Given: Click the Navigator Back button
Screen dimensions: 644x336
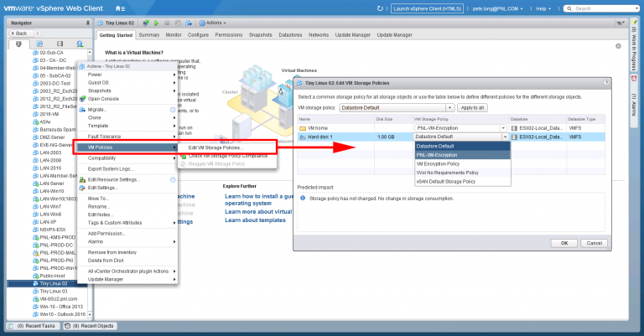Looking at the screenshot, I should point(19,34).
